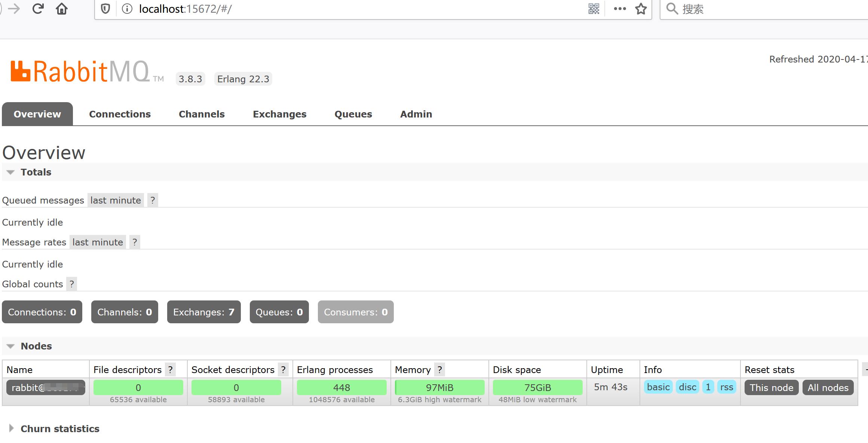Open the Queues tab
The width and height of the screenshot is (868, 443).
coord(353,114)
